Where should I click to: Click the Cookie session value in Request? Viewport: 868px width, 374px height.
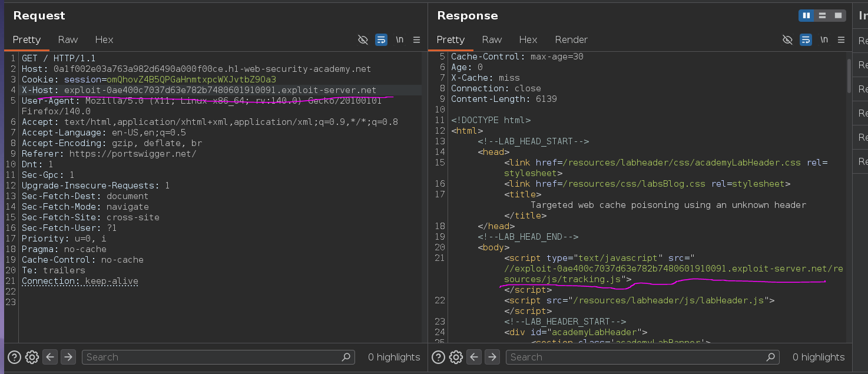191,80
